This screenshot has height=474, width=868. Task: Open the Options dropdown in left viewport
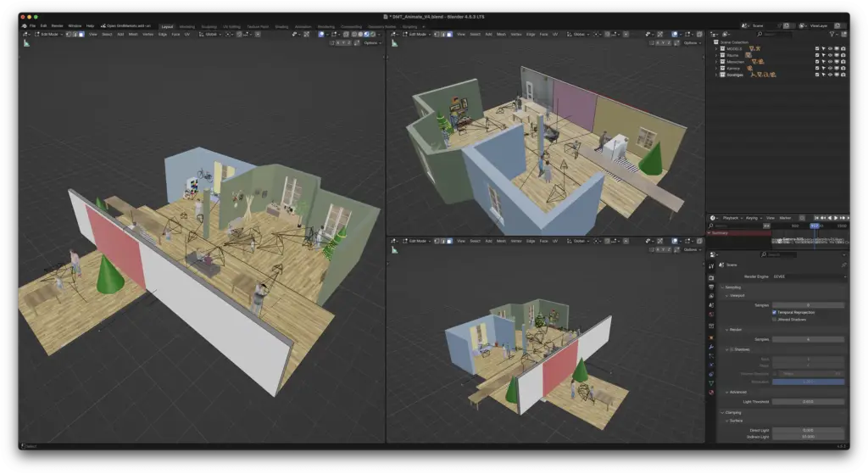click(x=371, y=42)
